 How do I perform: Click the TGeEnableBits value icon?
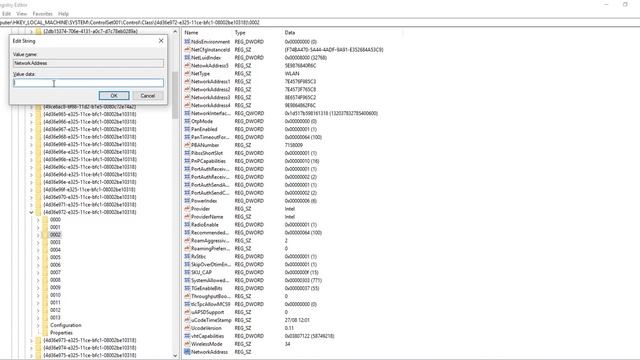tap(187, 288)
